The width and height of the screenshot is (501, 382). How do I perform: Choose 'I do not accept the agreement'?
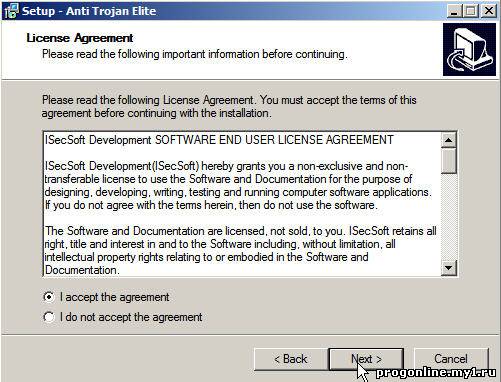point(49,317)
